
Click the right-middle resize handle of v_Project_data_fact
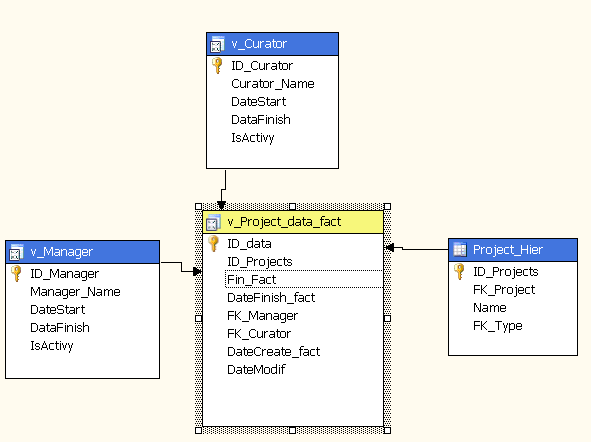pyautogui.click(x=387, y=318)
